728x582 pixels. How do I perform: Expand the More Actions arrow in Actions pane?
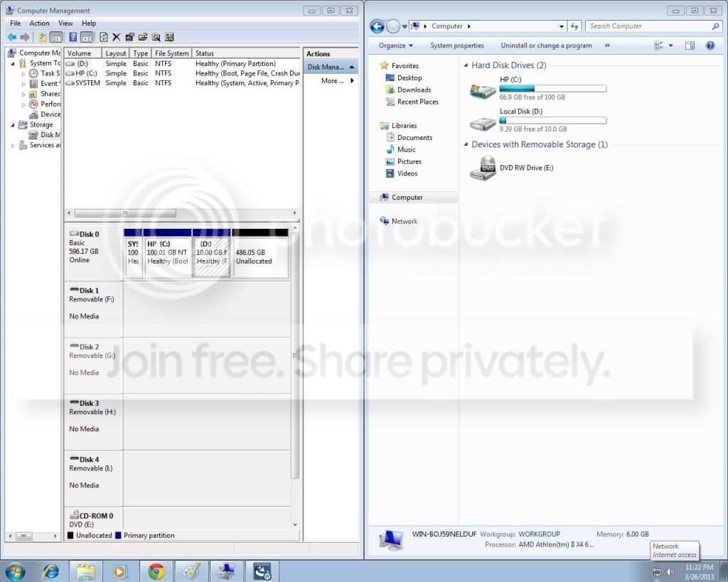coord(352,81)
